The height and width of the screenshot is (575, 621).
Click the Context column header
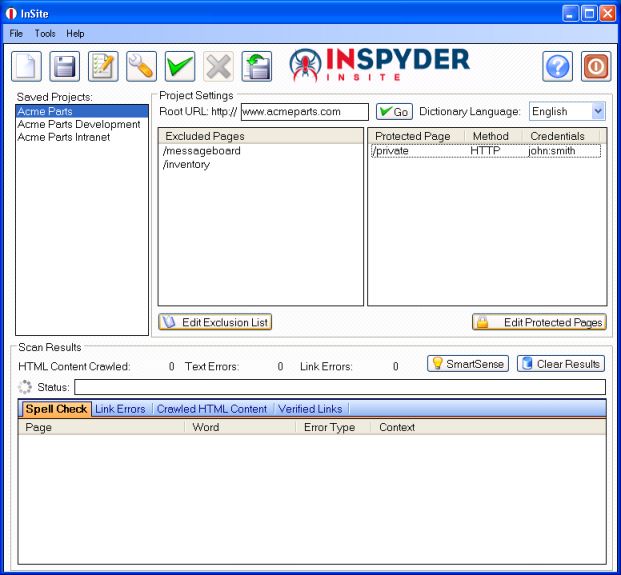488,427
